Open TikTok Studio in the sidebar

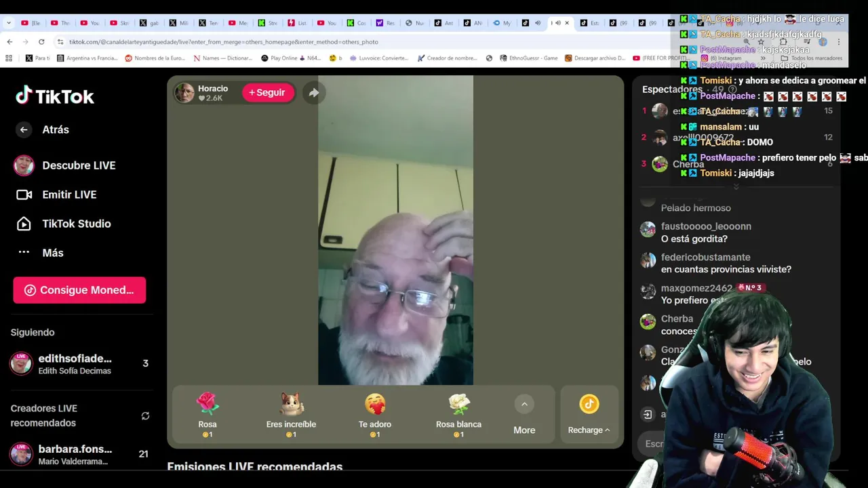[63, 224]
